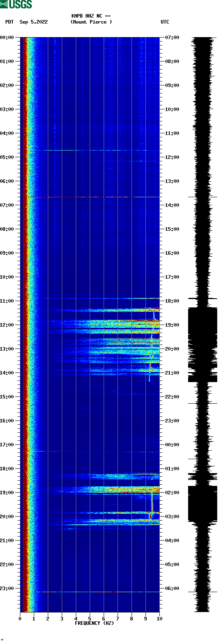Click 16:00 on the PDT time axis
The height and width of the screenshot is (644, 220).
point(7,421)
